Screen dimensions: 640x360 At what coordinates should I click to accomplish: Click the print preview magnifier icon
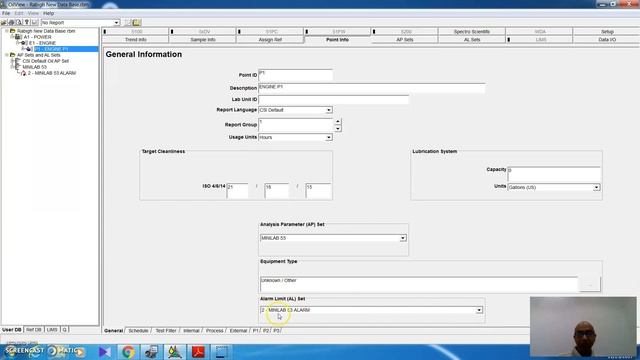[x=19, y=23]
